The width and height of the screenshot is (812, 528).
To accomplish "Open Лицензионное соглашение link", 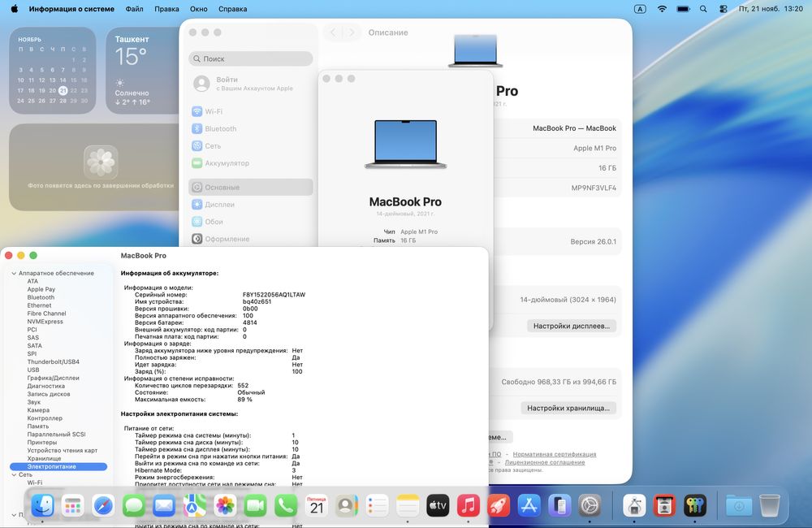I will [x=545, y=462].
